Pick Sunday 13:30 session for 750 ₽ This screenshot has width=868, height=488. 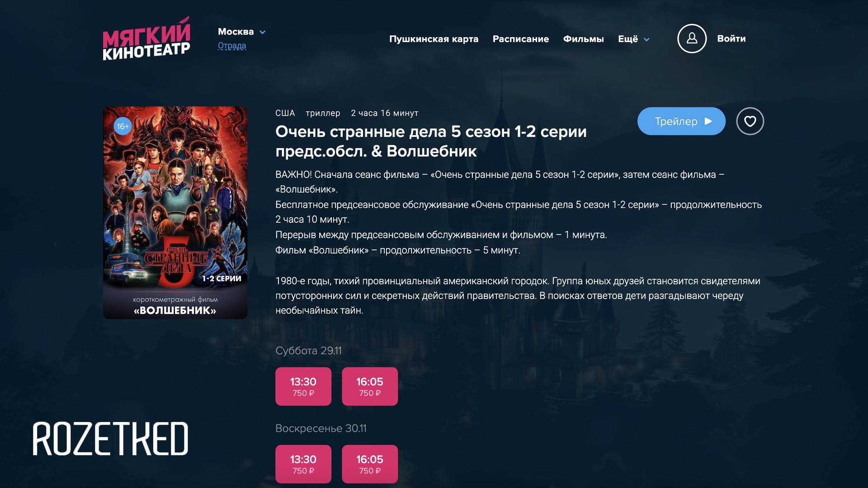tap(303, 464)
